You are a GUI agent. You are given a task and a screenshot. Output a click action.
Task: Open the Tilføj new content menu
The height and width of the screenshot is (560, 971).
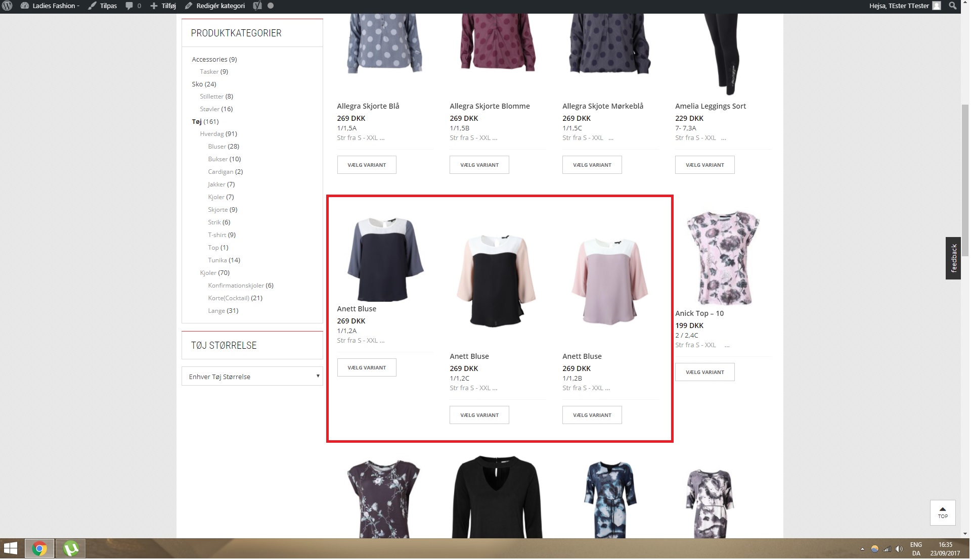coord(163,6)
